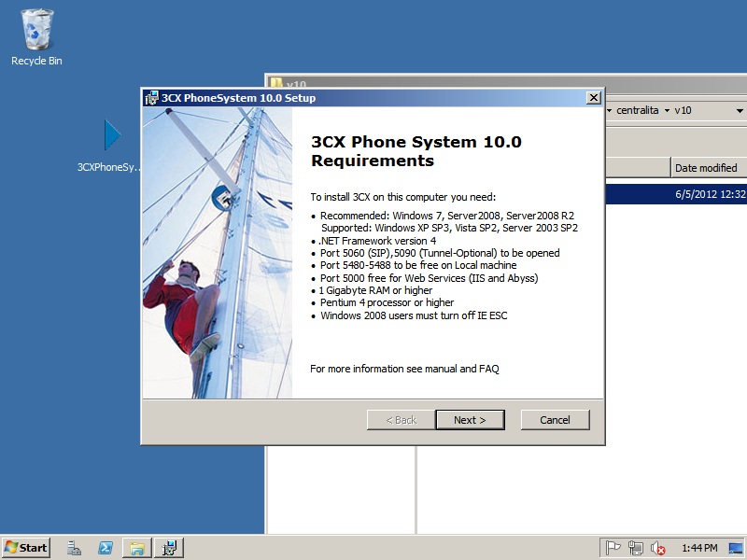
Task: Open the Action Center flag icon
Action: tap(613, 548)
